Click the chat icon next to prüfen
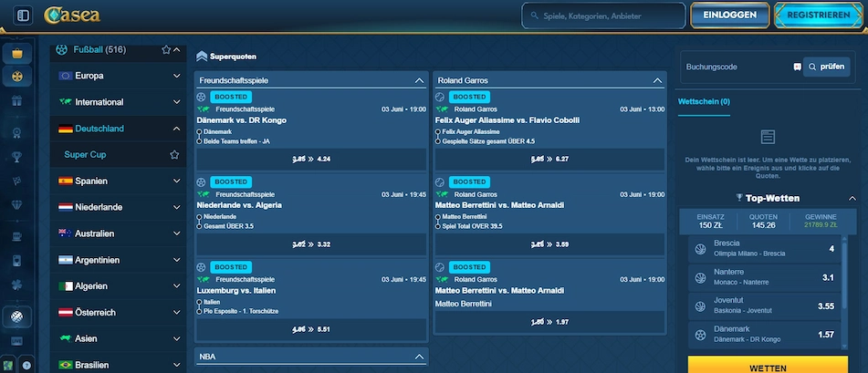Image resolution: width=868 pixels, height=373 pixels. click(797, 67)
